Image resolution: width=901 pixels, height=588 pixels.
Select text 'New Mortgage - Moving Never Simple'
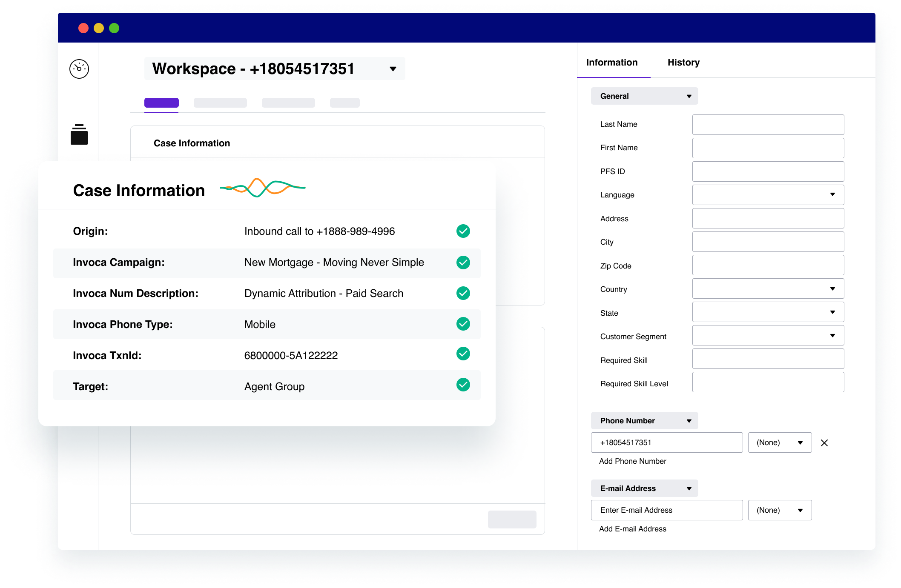click(x=334, y=263)
